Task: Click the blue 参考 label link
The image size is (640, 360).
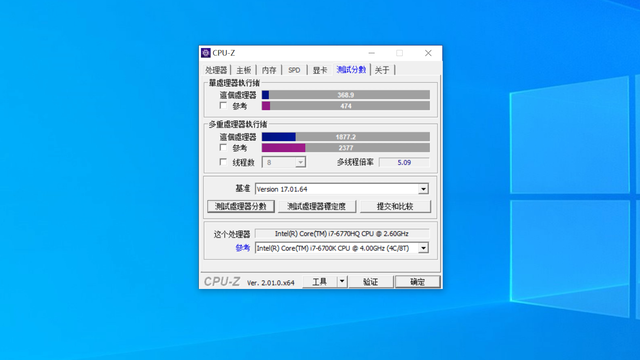Action: (x=242, y=248)
